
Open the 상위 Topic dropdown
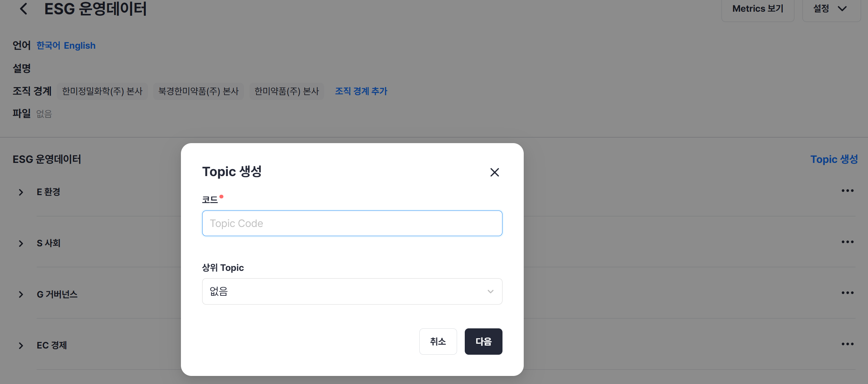point(352,291)
